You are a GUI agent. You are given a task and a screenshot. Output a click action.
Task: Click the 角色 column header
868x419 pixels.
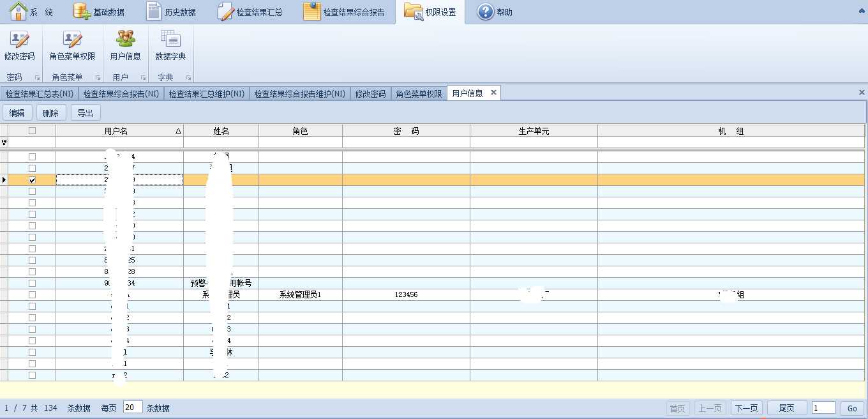click(x=301, y=131)
